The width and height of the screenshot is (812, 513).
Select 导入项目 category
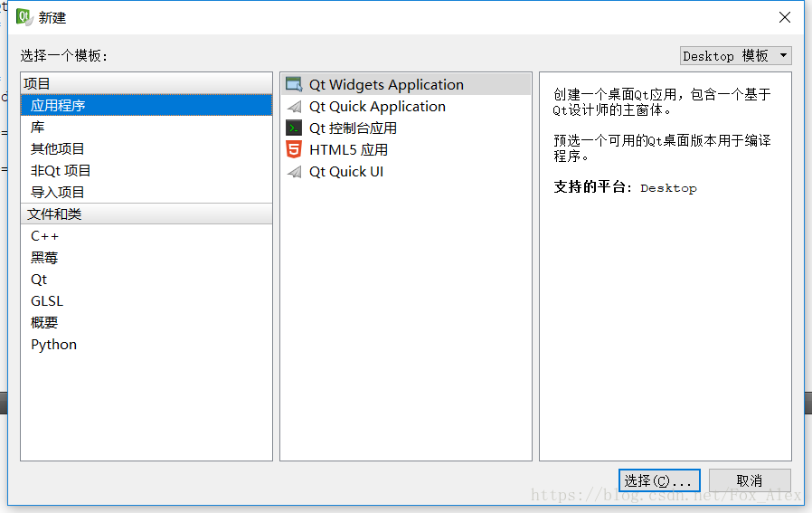(x=146, y=192)
